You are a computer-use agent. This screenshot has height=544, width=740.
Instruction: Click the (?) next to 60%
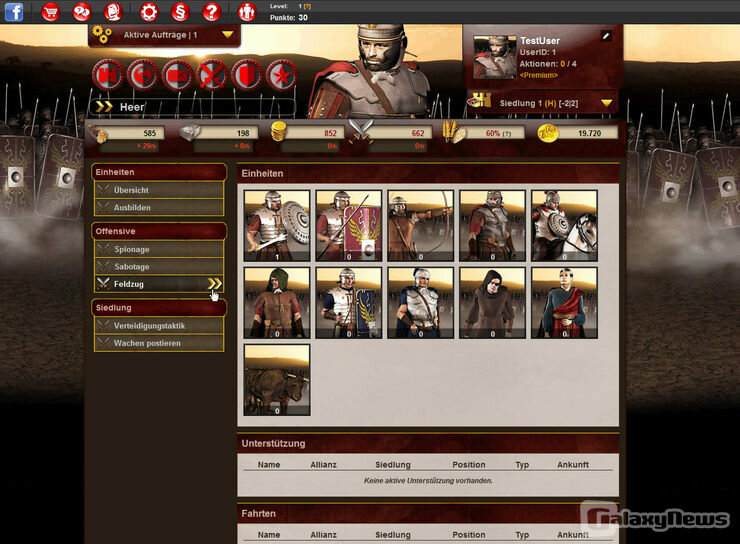[x=507, y=134]
